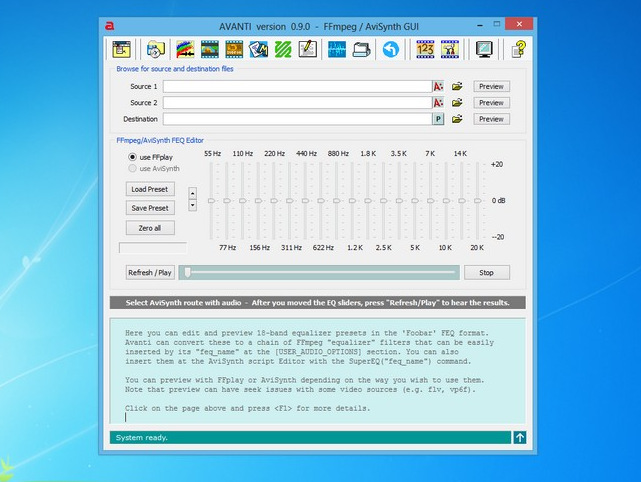Click the Stop button

coord(487,273)
